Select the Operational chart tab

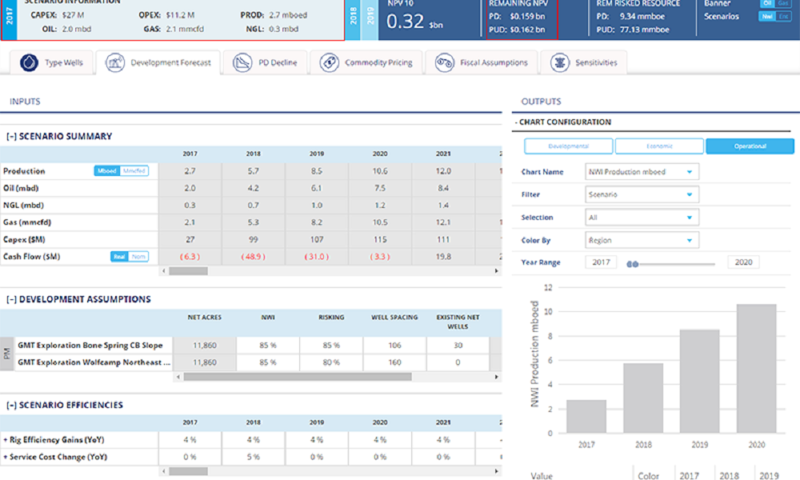[x=750, y=146]
